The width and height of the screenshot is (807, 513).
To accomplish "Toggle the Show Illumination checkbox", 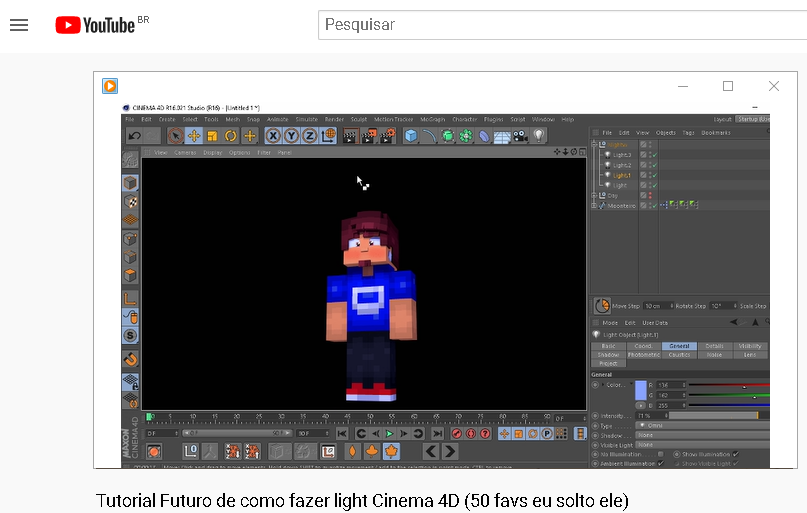I will 736,454.
